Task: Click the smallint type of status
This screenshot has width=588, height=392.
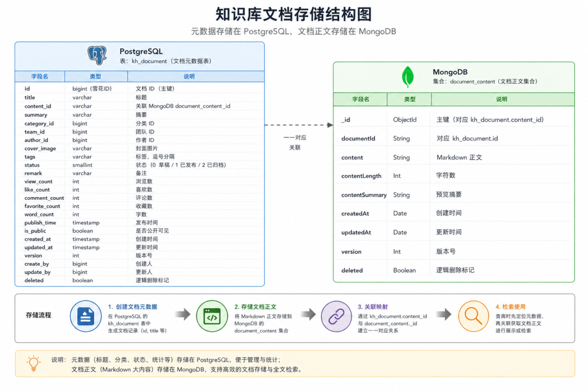Action: click(82, 165)
